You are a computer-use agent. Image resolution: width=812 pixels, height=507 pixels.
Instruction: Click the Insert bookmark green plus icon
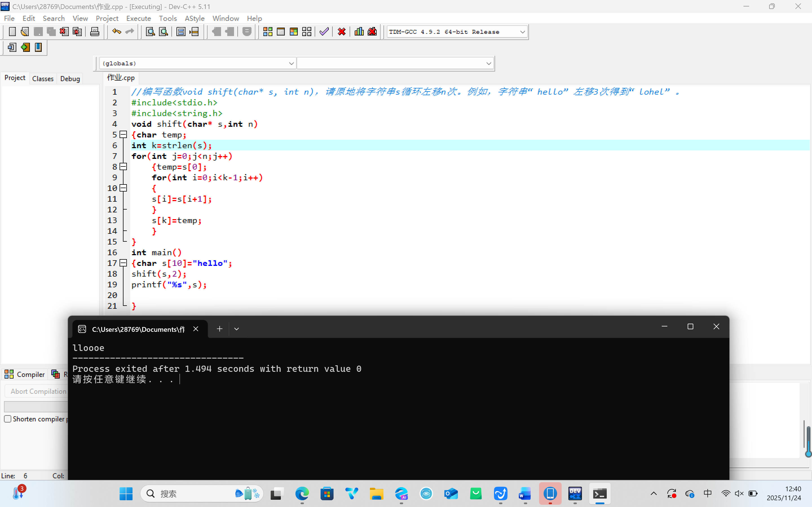click(x=25, y=47)
